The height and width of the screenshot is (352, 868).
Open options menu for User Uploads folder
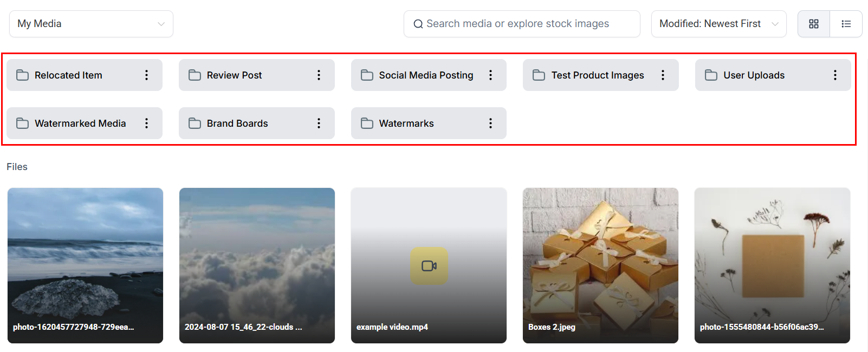(x=835, y=75)
